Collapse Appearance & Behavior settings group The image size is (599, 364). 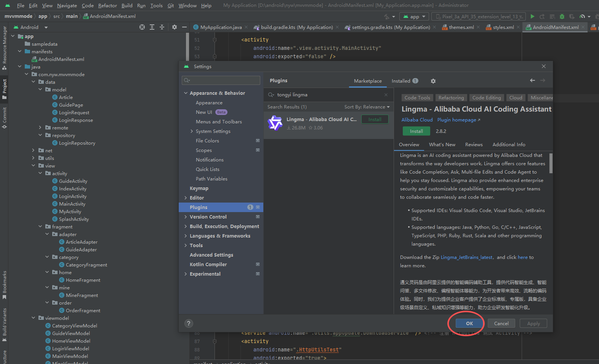(x=186, y=93)
